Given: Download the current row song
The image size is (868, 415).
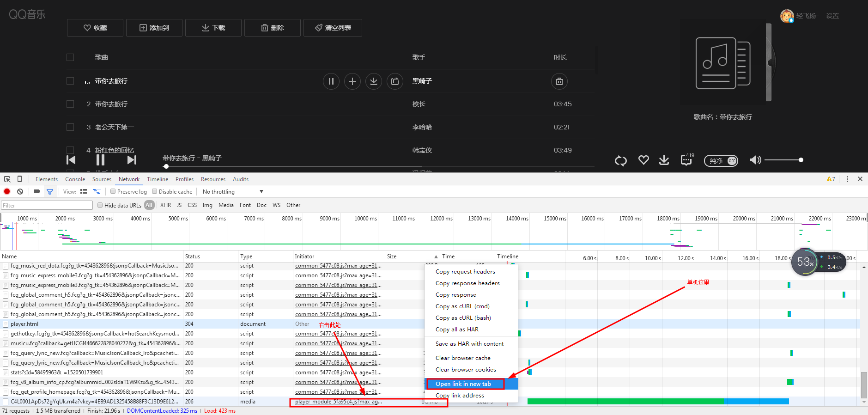Looking at the screenshot, I should pyautogui.click(x=374, y=81).
